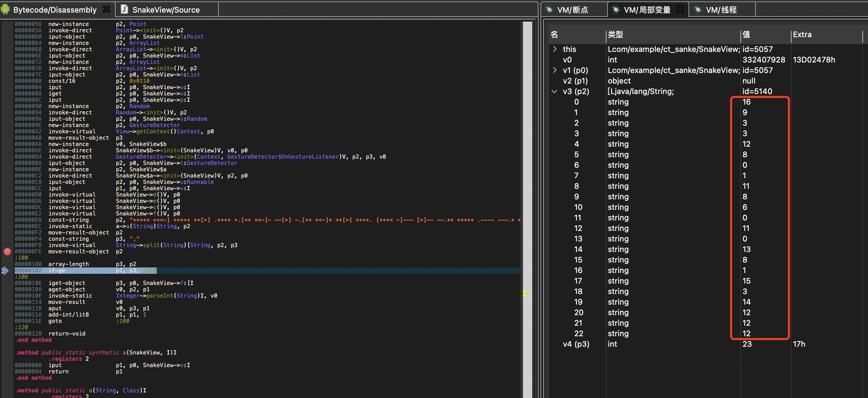The width and height of the screenshot is (868, 398).
Task: Switch to the VM/断点 breakpoints tab
Action: (572, 10)
